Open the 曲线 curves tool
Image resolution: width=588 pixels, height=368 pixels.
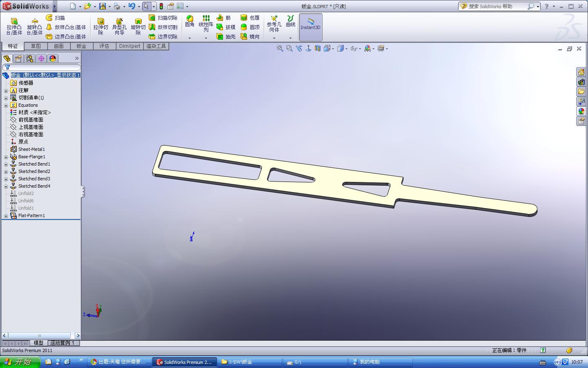click(290, 21)
